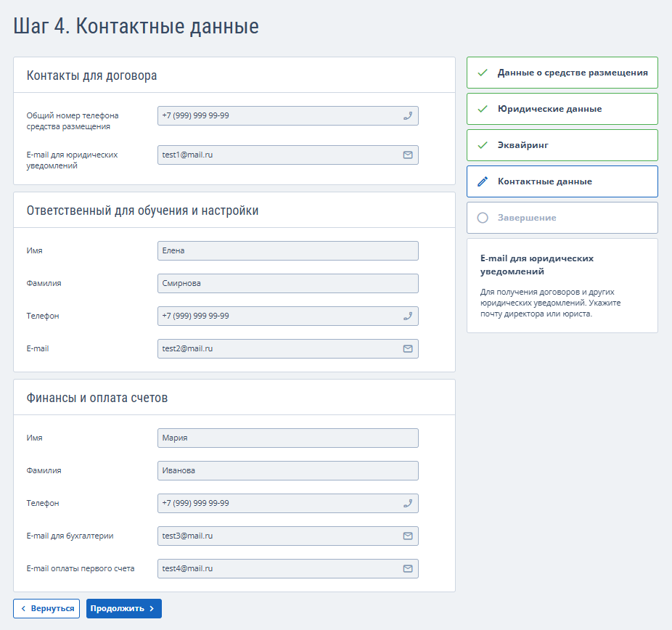Image resolution: width=672 pixels, height=630 pixels.
Task: Click green checkmark beside Эквайринг step
Action: [483, 145]
